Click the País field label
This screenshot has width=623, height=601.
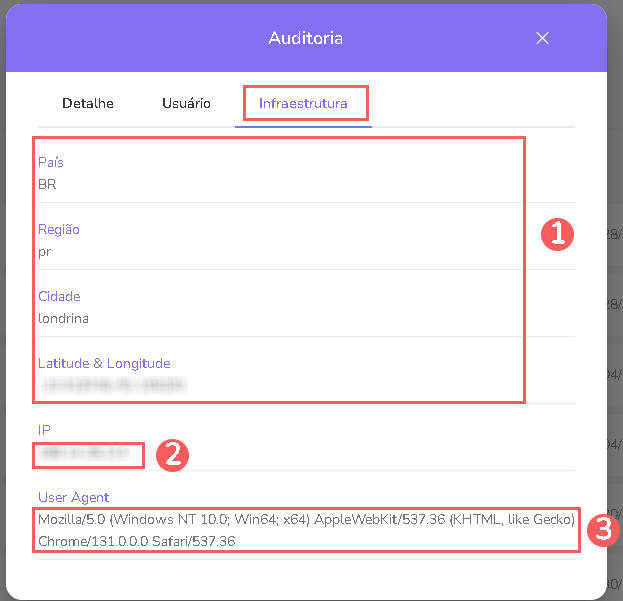pyautogui.click(x=51, y=162)
